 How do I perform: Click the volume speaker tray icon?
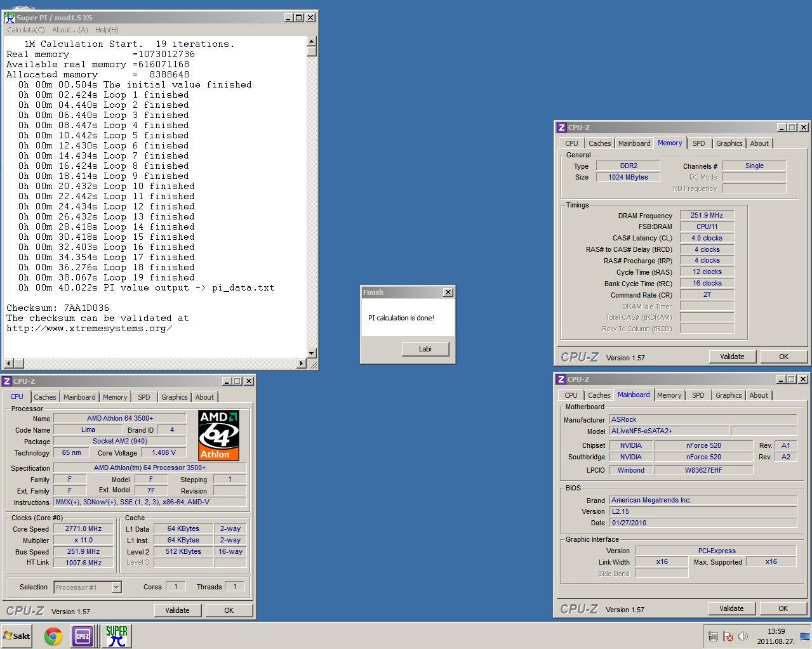pyautogui.click(x=743, y=636)
